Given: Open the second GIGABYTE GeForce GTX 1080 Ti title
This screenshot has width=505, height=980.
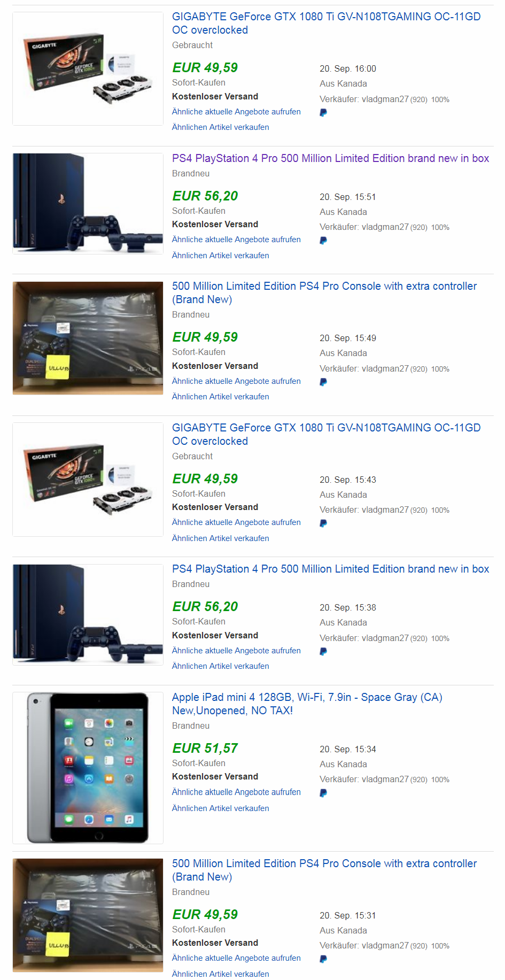Looking at the screenshot, I should pos(327,434).
